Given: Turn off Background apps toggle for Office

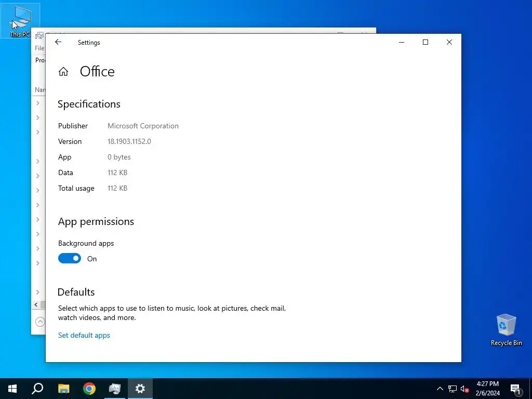Looking at the screenshot, I should (x=70, y=259).
